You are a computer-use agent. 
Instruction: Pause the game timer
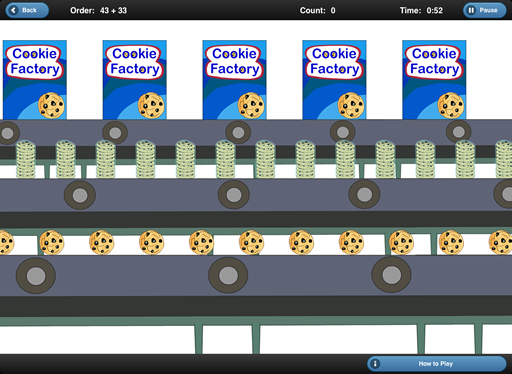(484, 10)
